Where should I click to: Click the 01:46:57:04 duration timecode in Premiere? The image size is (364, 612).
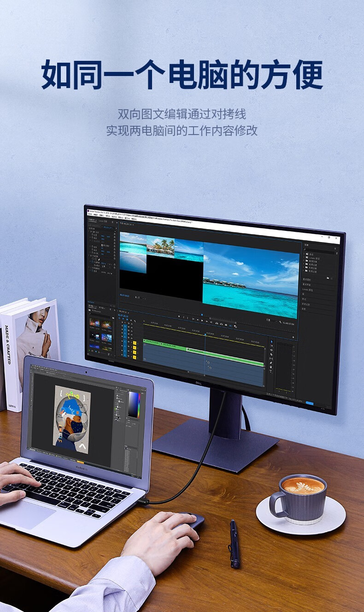(x=288, y=324)
